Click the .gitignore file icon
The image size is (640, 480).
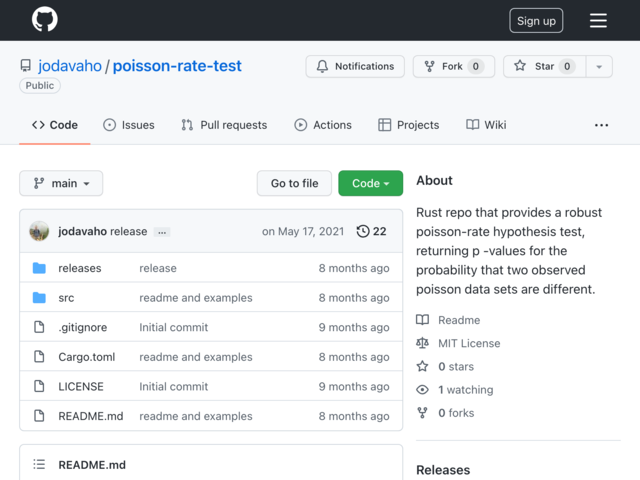click(x=39, y=327)
